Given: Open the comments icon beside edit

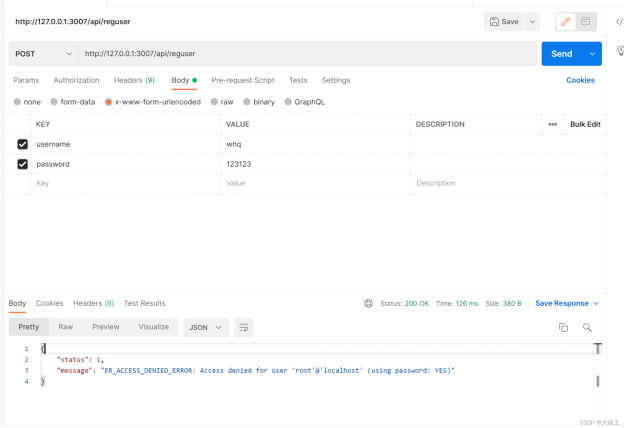Looking at the screenshot, I should coord(585,21).
